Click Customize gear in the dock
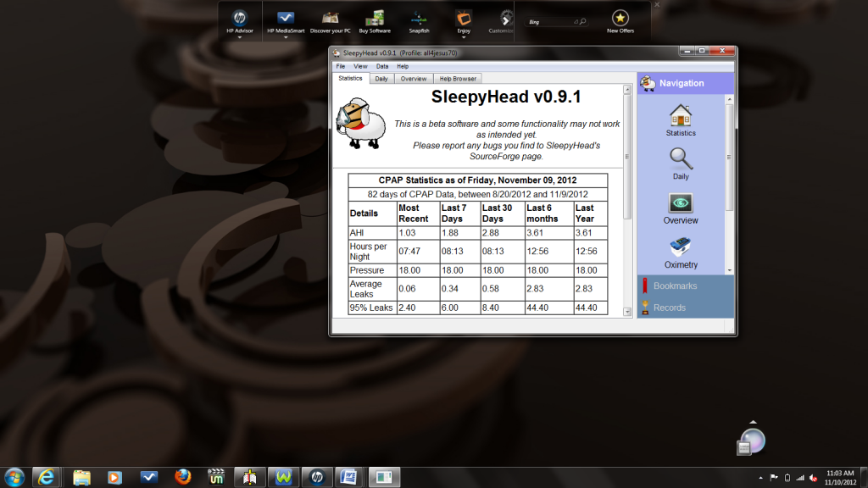 pos(506,19)
